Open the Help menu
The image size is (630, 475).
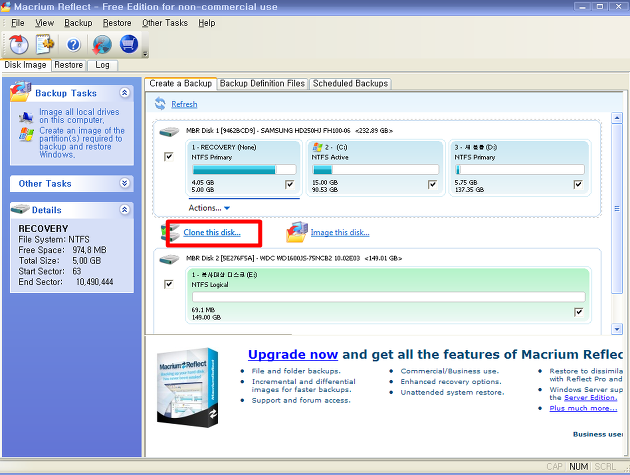pyautogui.click(x=207, y=23)
